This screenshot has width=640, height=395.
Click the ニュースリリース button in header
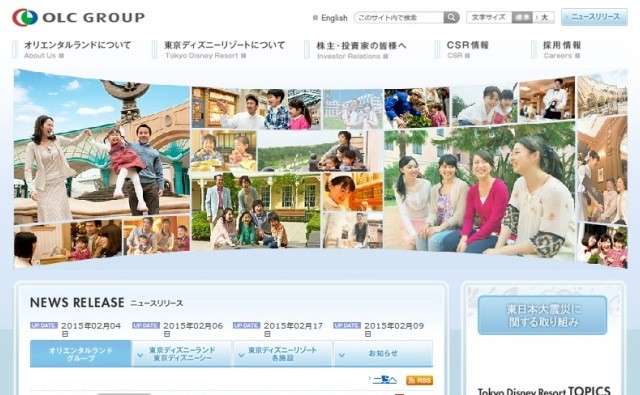coord(594,17)
